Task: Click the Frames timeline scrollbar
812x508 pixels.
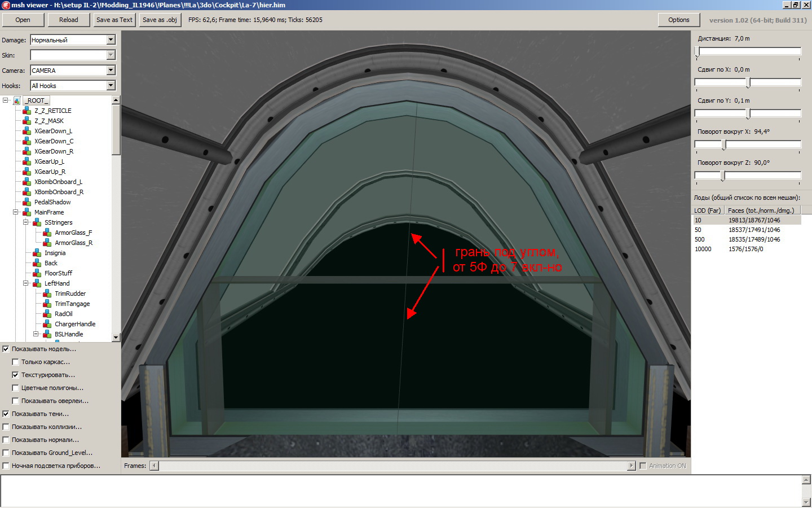Action: point(393,466)
